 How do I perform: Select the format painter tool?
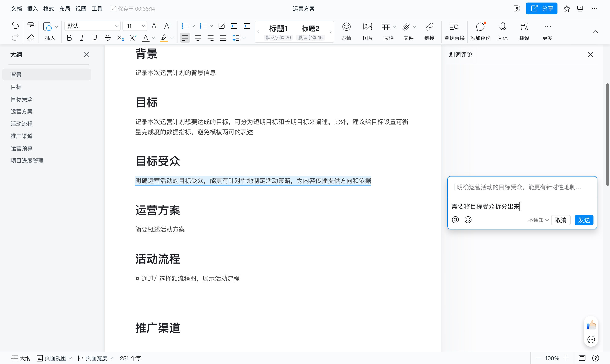30,26
